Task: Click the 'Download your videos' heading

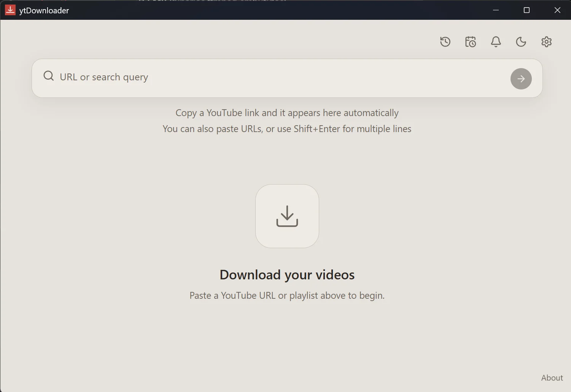Action: [287, 275]
